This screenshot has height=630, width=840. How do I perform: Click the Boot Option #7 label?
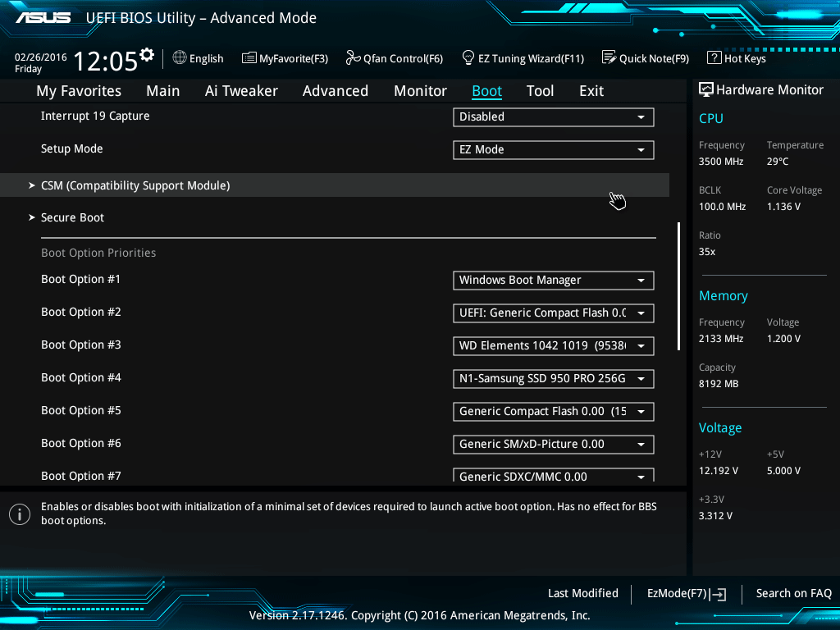click(x=81, y=476)
